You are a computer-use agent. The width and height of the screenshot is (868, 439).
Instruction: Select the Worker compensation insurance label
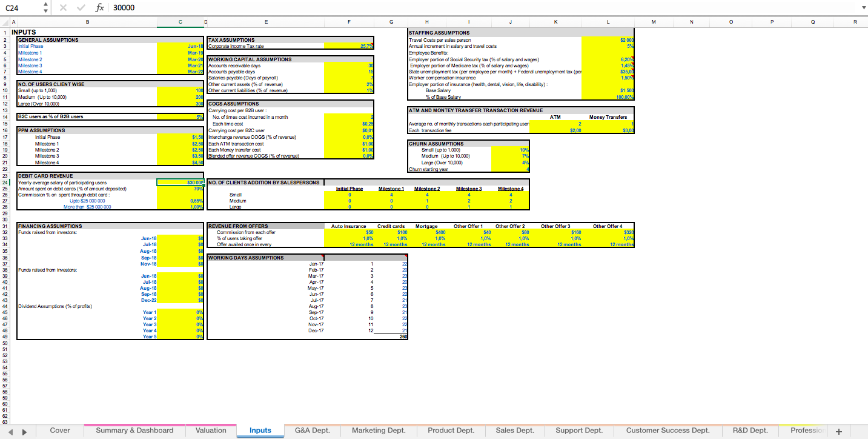[442, 78]
